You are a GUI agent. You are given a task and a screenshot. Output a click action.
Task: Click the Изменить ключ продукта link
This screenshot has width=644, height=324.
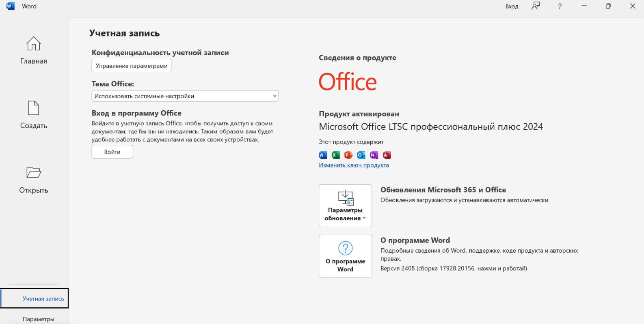(x=354, y=165)
